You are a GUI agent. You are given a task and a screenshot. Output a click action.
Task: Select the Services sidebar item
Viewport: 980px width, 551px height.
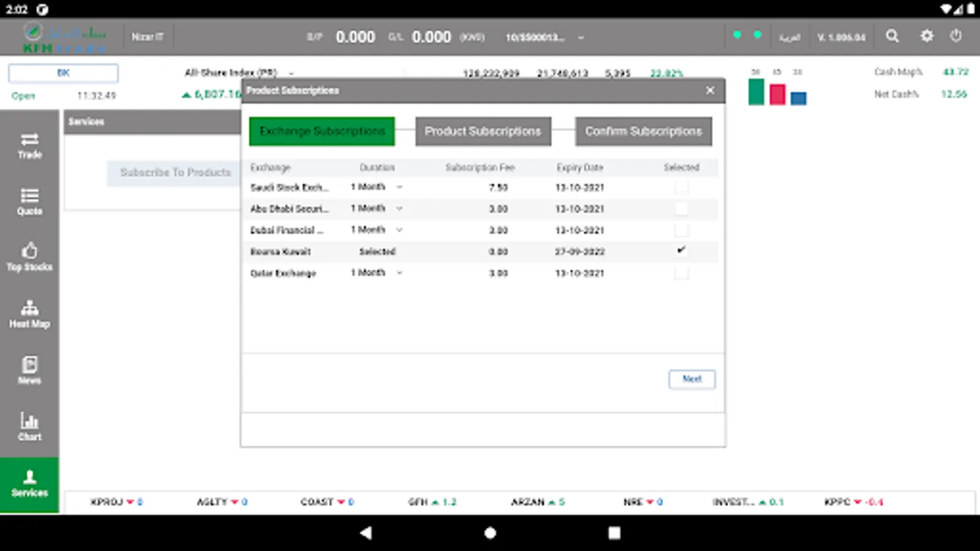(x=29, y=484)
